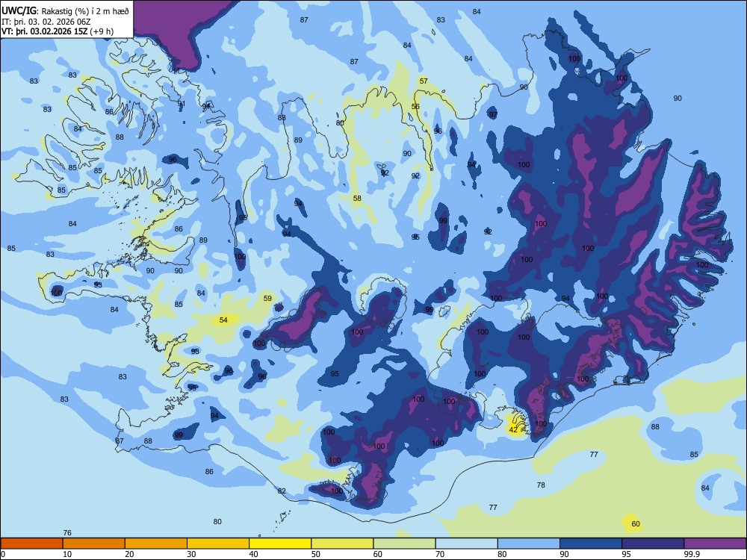747x560 pixels.
Task: Click the humidity value '97' on the map
Action: (x=493, y=114)
